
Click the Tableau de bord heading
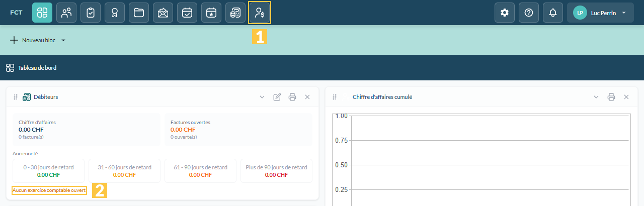click(37, 67)
